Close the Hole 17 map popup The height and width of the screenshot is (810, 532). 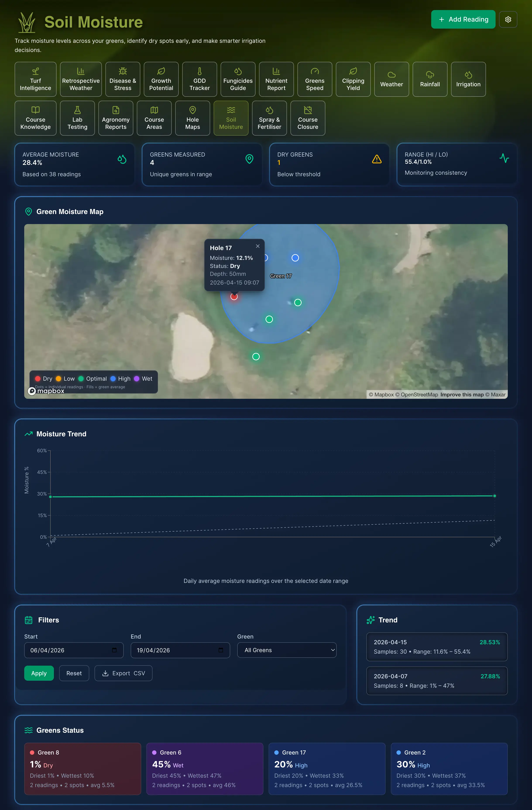(x=258, y=246)
